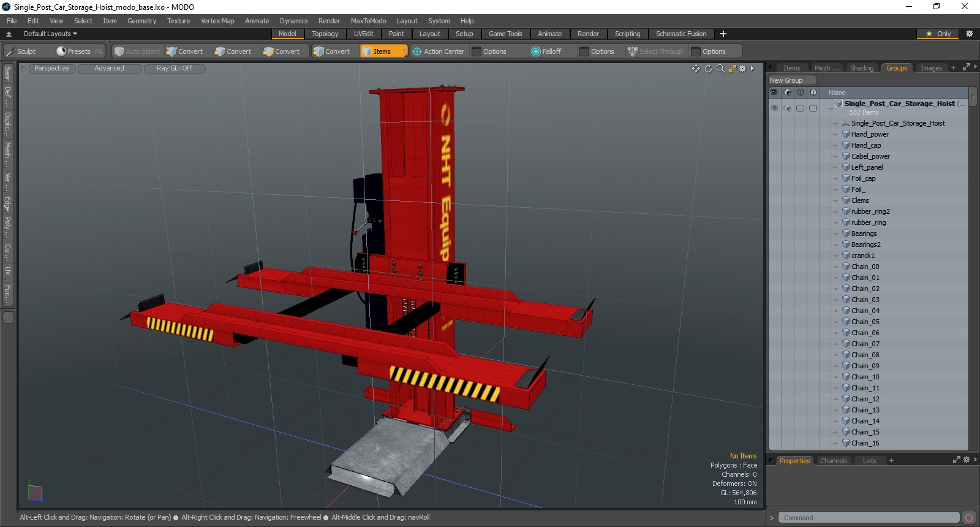The image size is (980, 527).
Task: Click the viewport pan (move) icon
Action: point(696,69)
